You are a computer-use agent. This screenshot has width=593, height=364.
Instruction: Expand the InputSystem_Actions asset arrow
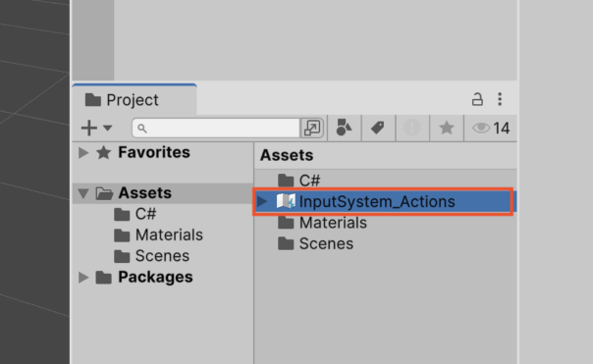pyautogui.click(x=262, y=201)
